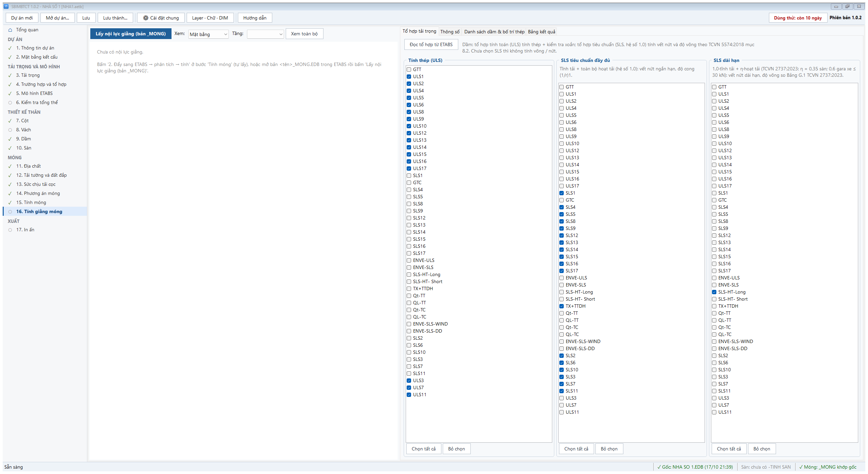Uncheck SLS-HT-Long in SLS dài hạn list

[x=714, y=292]
